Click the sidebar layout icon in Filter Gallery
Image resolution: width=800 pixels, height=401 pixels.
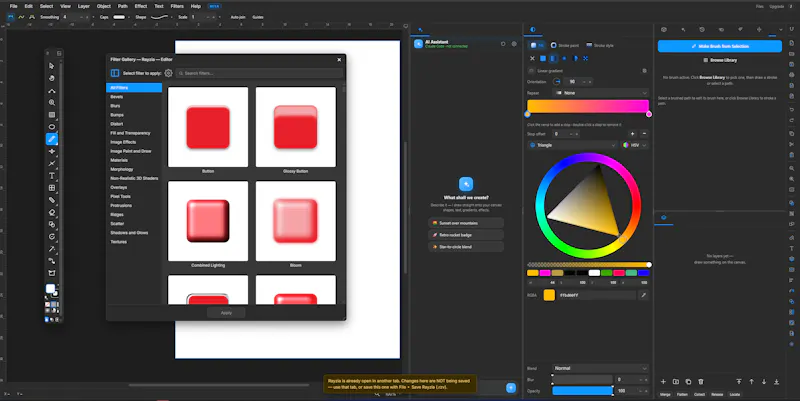[115, 73]
